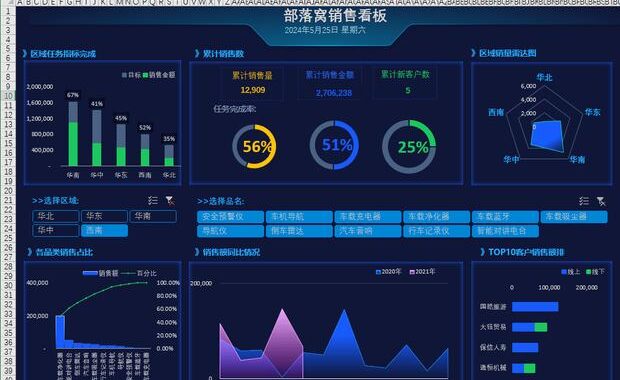Click the 区域任务指标完成 section heading
The image size is (620, 380).
[63, 54]
